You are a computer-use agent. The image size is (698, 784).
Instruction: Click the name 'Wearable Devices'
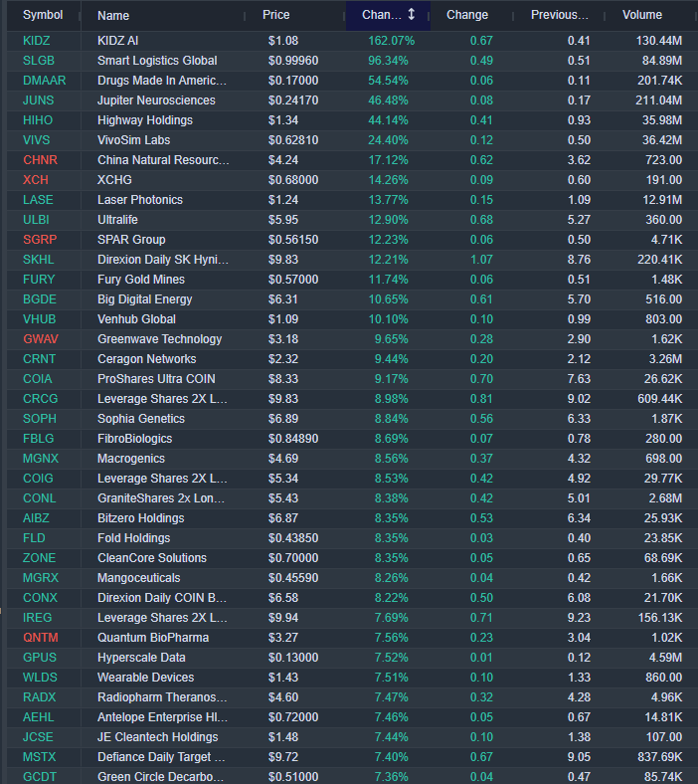(x=146, y=678)
